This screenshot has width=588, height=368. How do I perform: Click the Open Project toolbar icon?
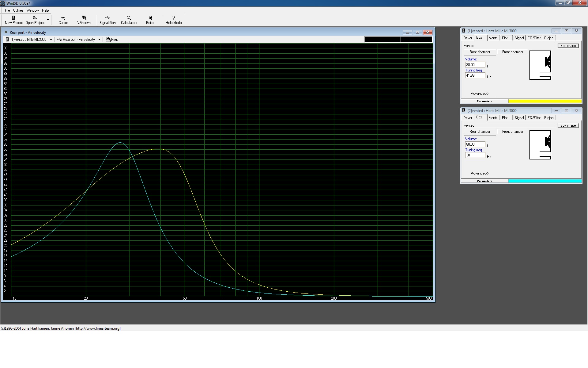[x=35, y=20]
